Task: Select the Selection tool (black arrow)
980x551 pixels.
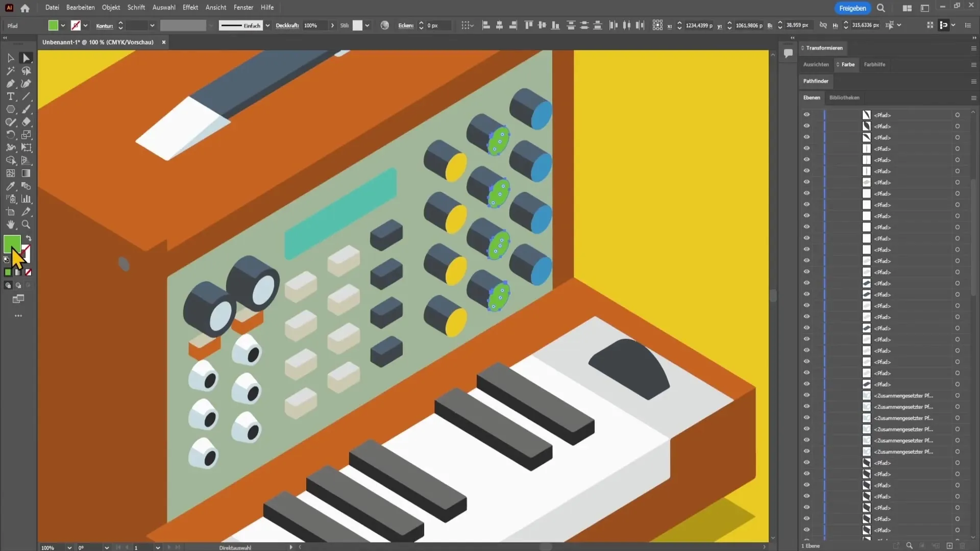Action: pos(10,58)
